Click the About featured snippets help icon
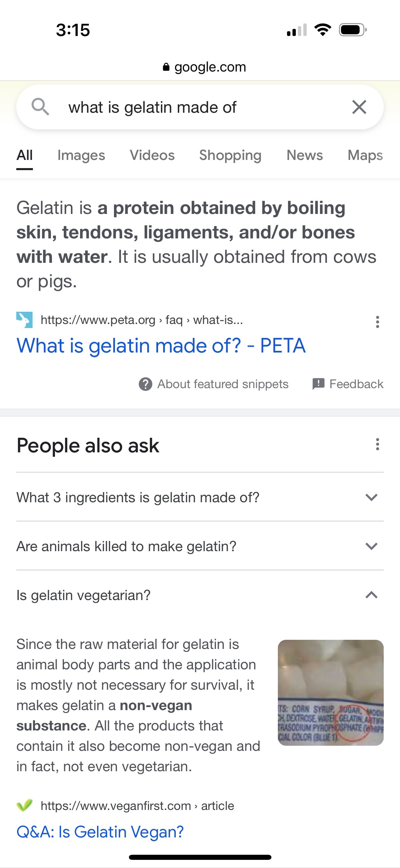Screen dimensions: 400x868 pos(146,384)
